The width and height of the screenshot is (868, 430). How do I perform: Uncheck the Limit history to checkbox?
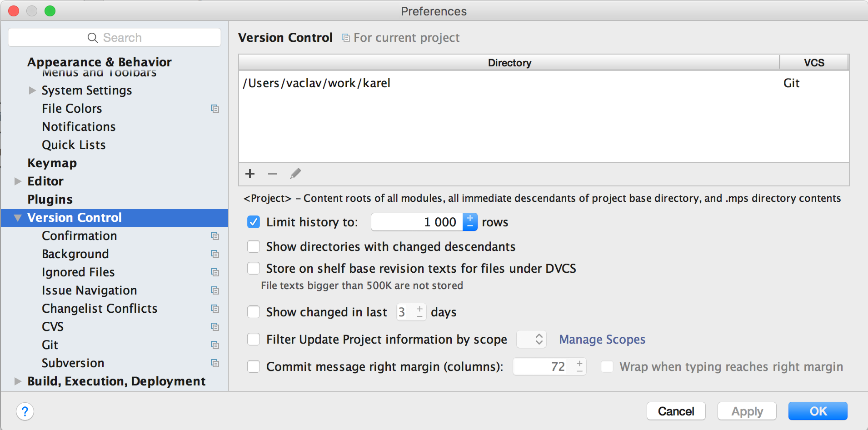tap(254, 222)
